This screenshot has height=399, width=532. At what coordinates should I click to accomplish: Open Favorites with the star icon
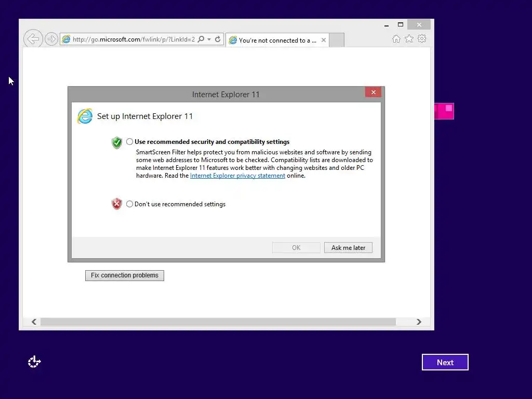click(409, 38)
